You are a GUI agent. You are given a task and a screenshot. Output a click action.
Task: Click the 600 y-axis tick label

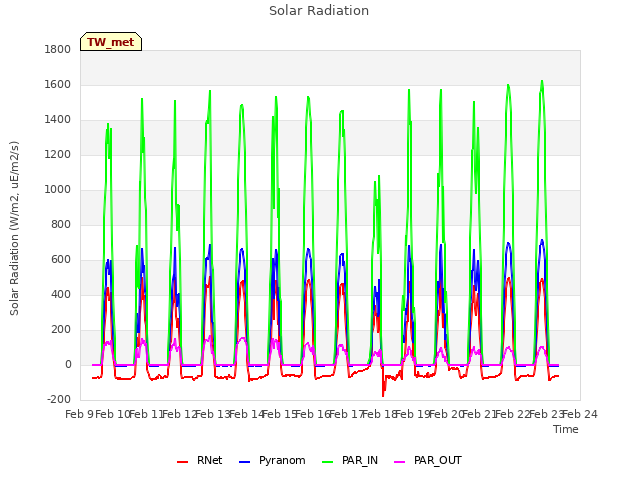click(61, 260)
